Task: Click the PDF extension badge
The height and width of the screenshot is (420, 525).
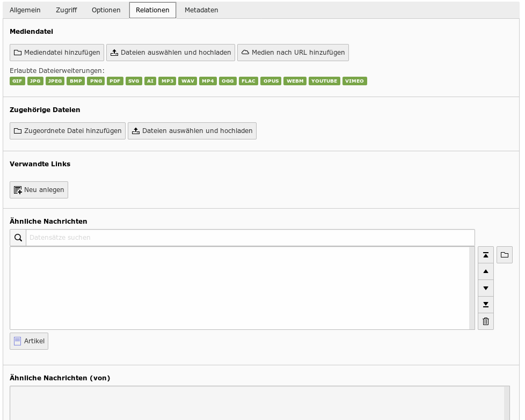Action: (115, 81)
